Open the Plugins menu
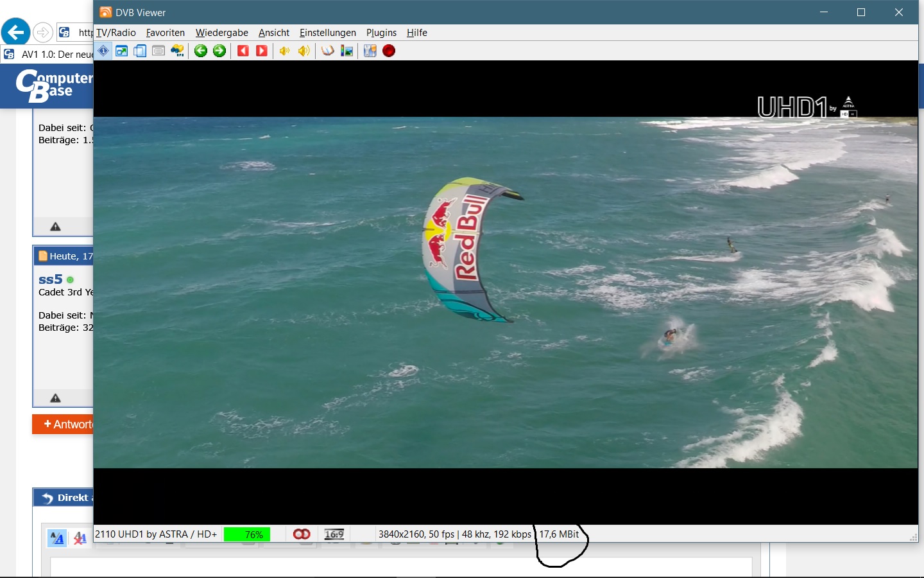The height and width of the screenshot is (578, 924). 381,33
